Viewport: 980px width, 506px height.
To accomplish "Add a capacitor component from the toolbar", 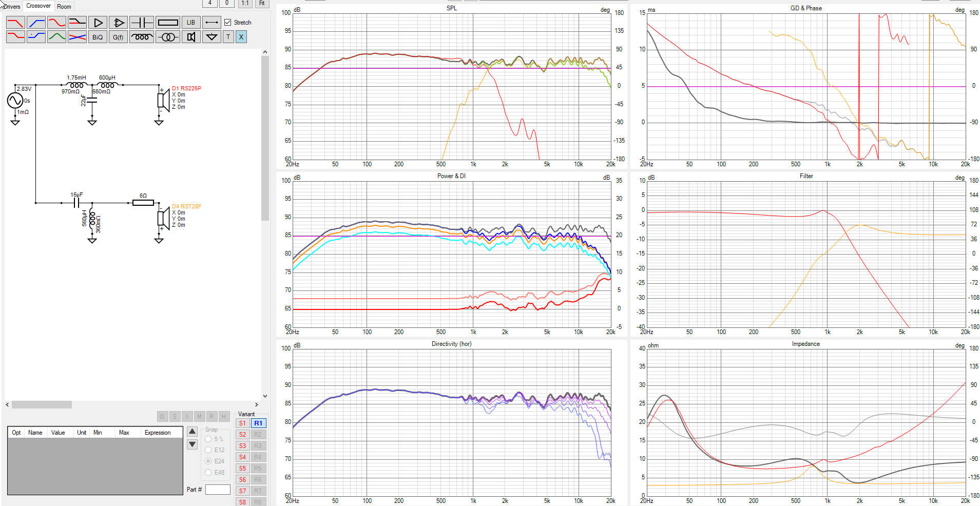I will point(141,23).
